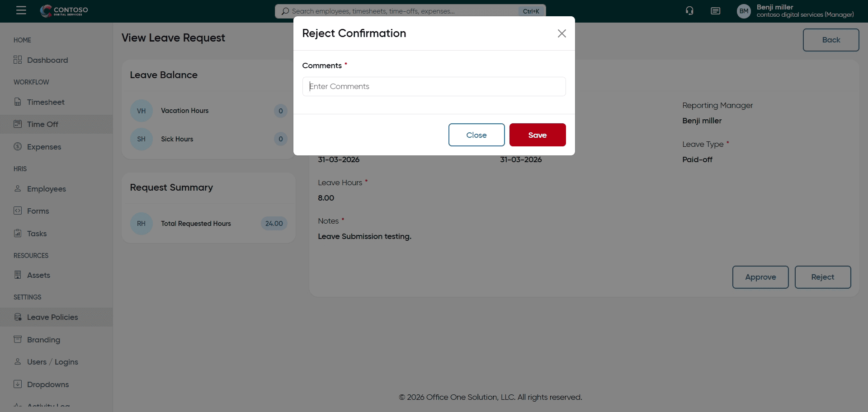
Task: Type in the Enter Comments field
Action: click(x=434, y=86)
